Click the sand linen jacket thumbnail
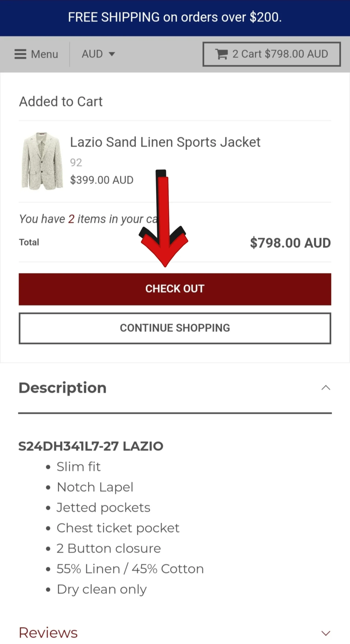The width and height of the screenshot is (350, 644). coord(42,161)
